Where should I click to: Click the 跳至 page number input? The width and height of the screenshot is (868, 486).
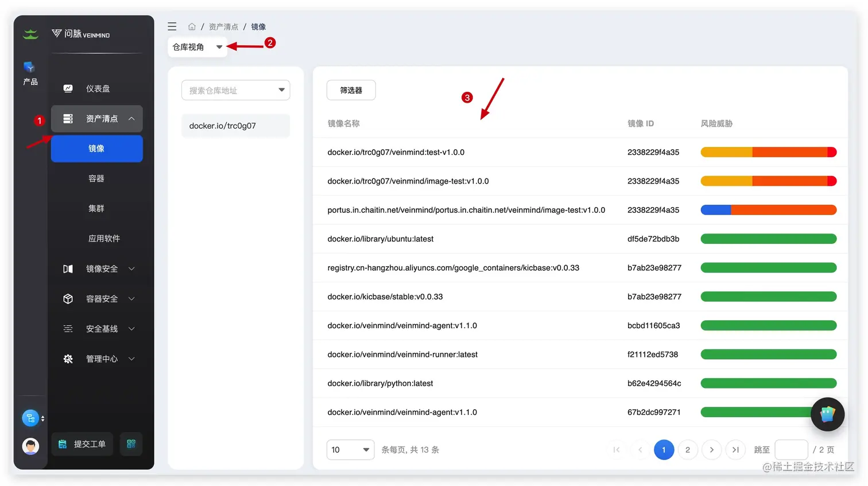[791, 450]
